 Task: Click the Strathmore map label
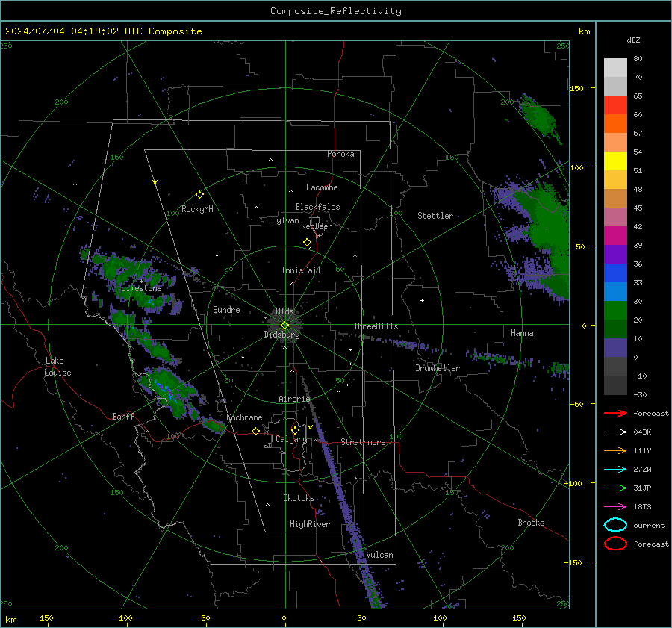coord(363,442)
